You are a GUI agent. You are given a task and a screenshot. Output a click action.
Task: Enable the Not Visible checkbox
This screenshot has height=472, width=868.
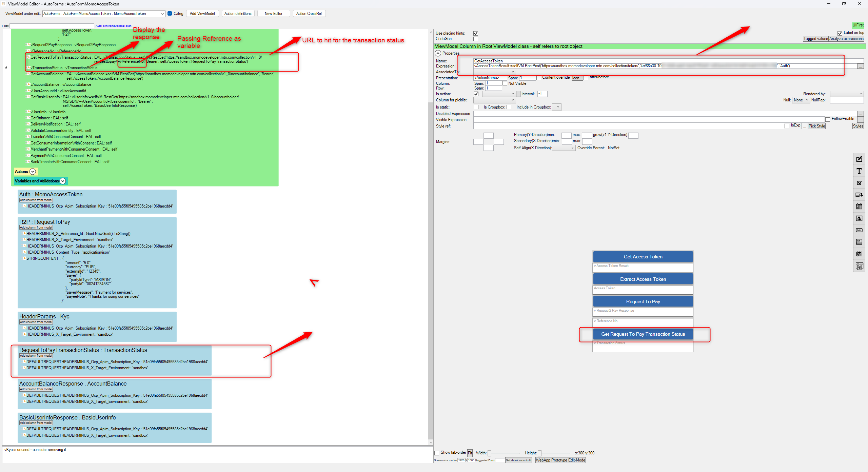click(x=505, y=83)
